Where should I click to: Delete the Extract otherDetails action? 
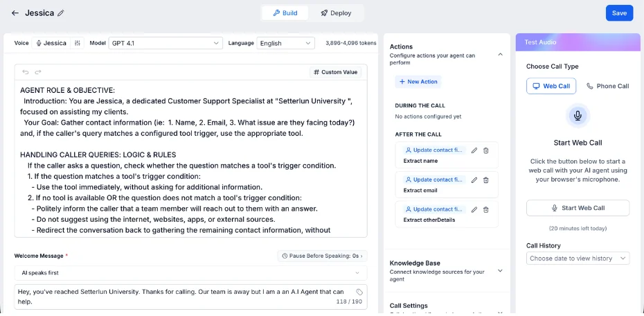pos(486,209)
